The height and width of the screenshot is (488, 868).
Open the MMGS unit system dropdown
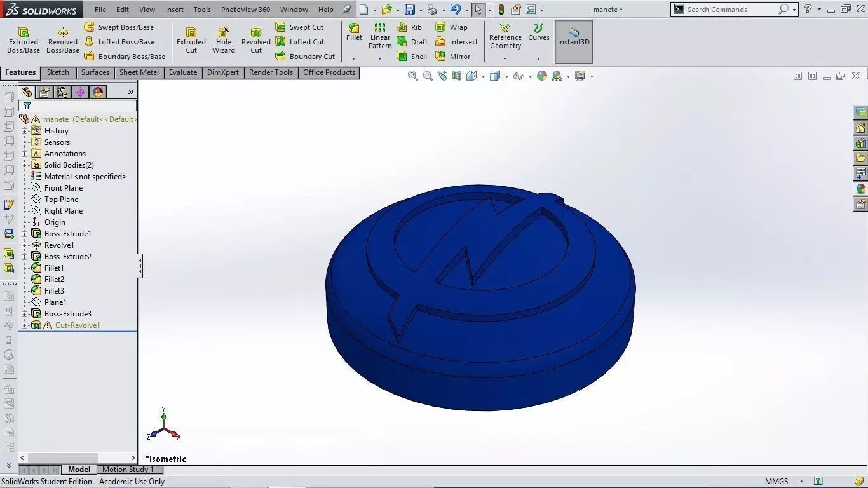(801, 482)
